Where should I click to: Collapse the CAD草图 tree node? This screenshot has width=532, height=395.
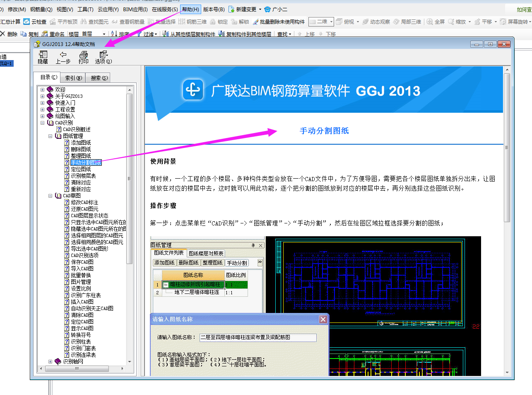pyautogui.click(x=50, y=196)
